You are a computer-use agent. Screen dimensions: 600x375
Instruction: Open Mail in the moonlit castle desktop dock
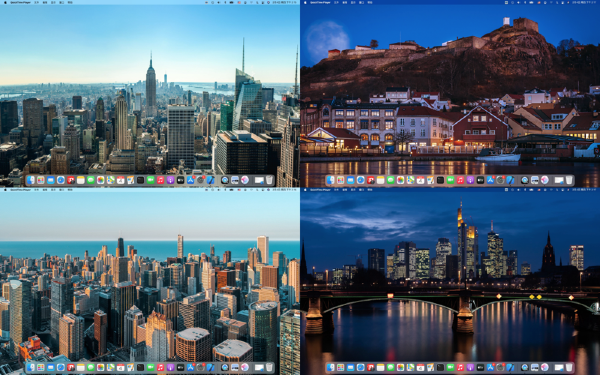click(x=351, y=180)
